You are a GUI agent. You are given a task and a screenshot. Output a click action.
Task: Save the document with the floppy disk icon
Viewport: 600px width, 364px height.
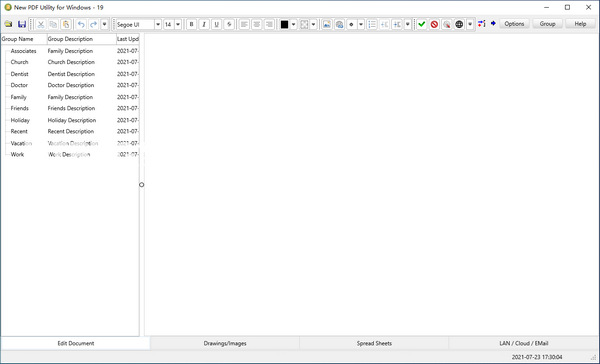22,24
